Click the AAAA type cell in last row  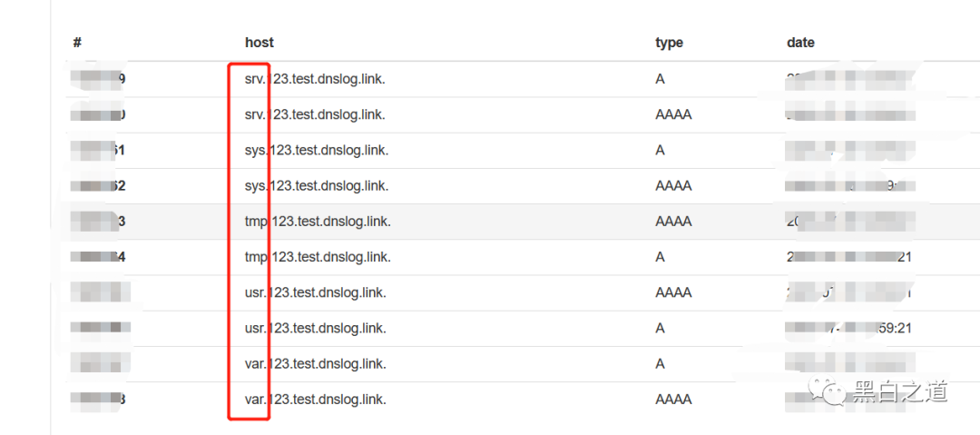pyautogui.click(x=673, y=399)
